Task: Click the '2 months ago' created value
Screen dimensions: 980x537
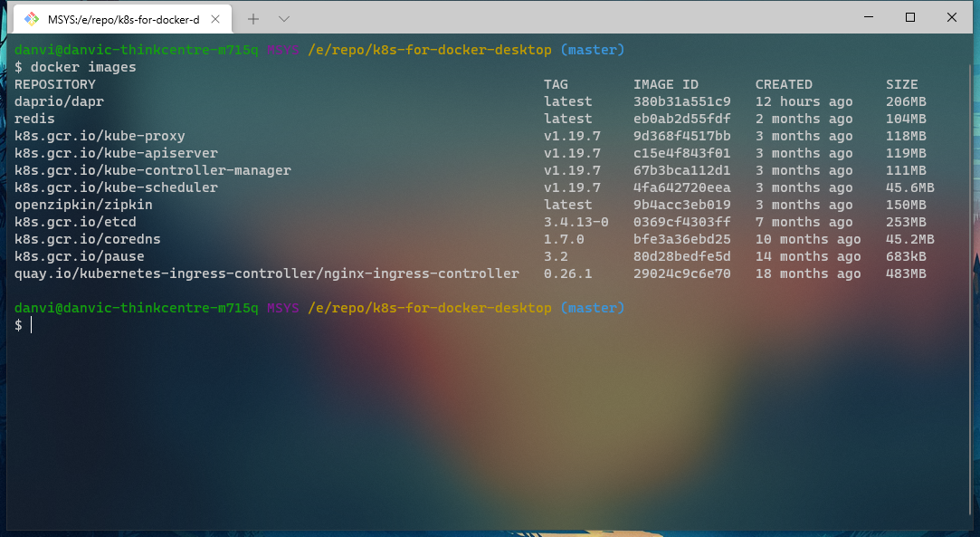Action: tap(804, 119)
